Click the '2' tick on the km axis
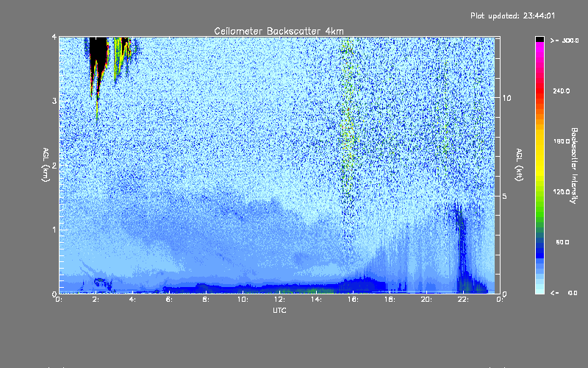588x368 pixels. pos(54,165)
